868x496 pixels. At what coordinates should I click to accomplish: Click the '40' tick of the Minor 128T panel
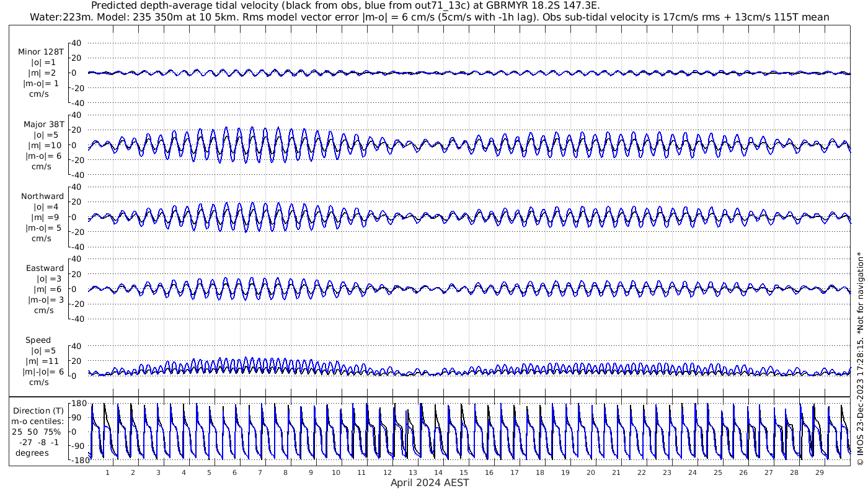tap(77, 43)
